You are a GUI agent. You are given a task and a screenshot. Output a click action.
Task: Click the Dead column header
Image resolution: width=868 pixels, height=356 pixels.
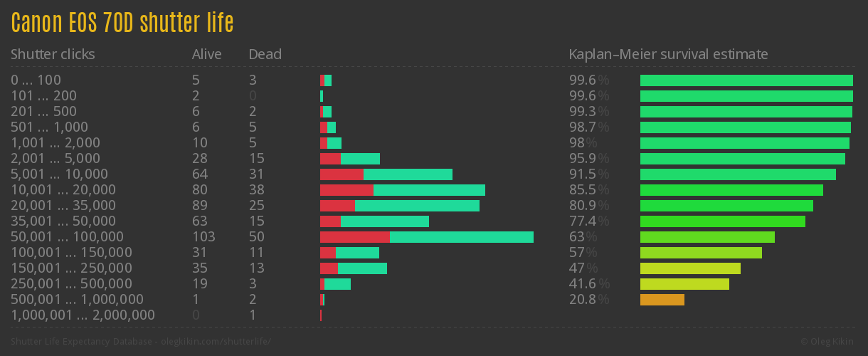265,54
